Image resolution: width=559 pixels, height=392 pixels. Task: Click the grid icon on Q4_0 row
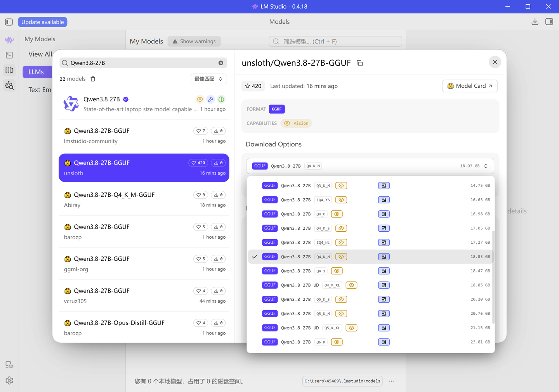tap(384, 214)
